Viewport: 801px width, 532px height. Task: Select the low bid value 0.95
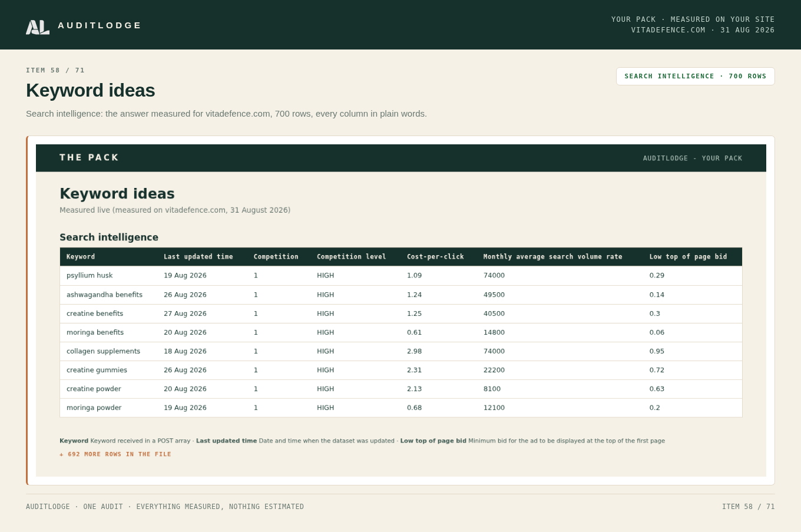657,351
